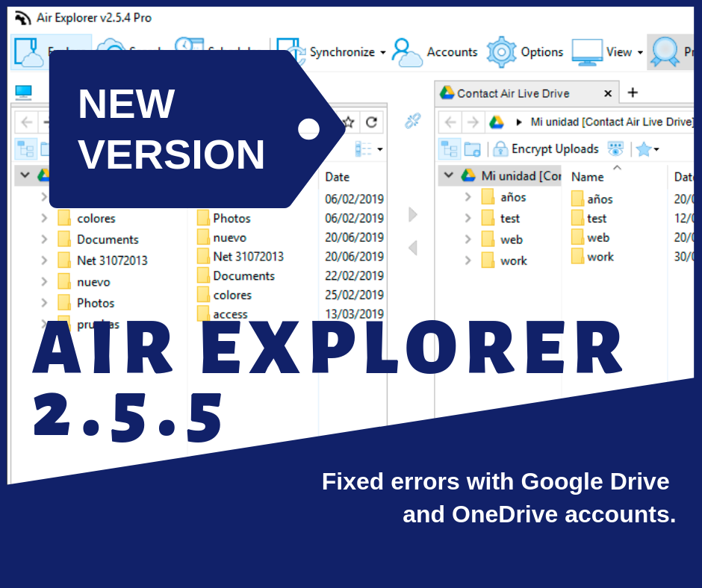Select the Photos folder in left file list

(x=223, y=219)
